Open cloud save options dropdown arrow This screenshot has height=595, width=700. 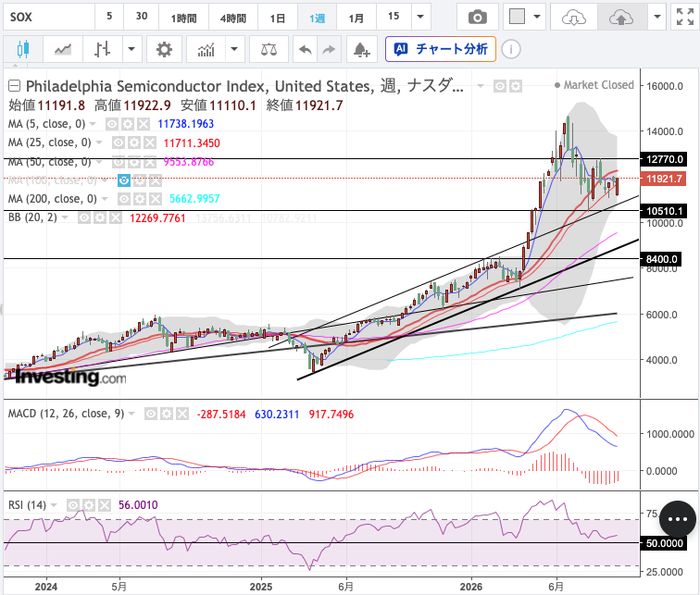pos(656,18)
